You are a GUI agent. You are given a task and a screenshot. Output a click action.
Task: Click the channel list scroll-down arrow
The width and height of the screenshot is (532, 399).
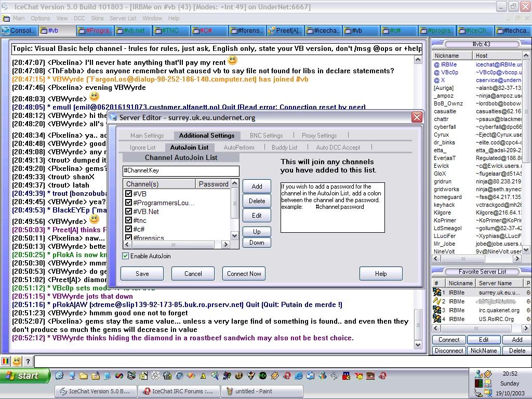[x=234, y=235]
